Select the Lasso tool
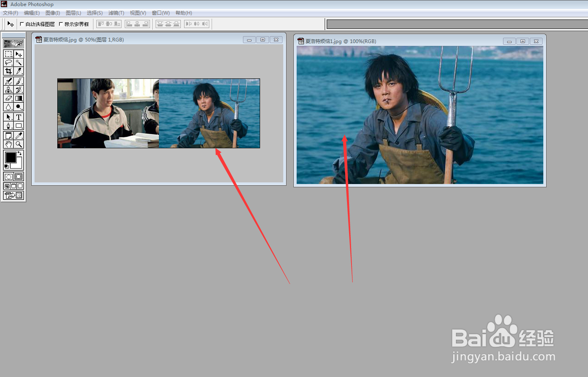 [x=9, y=63]
